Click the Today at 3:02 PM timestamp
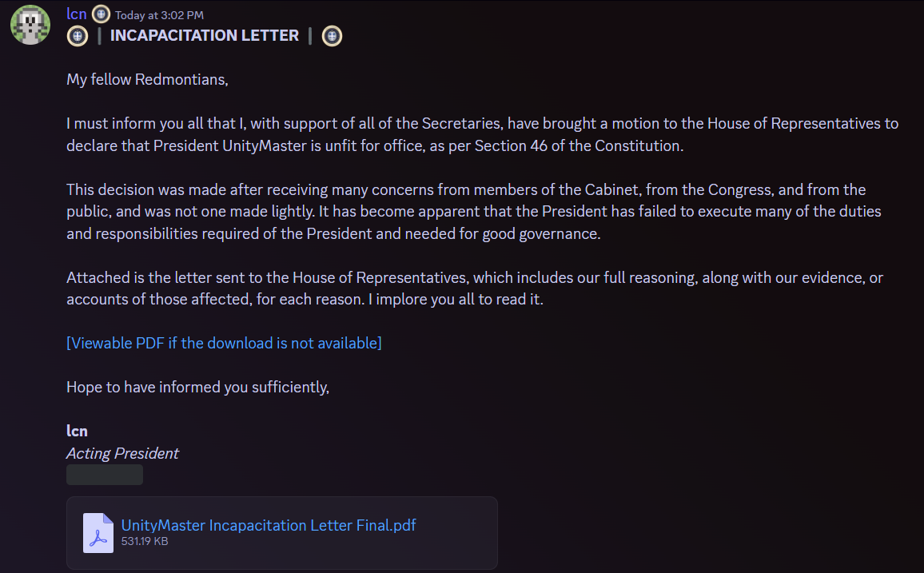This screenshot has height=573, width=924. tap(159, 15)
